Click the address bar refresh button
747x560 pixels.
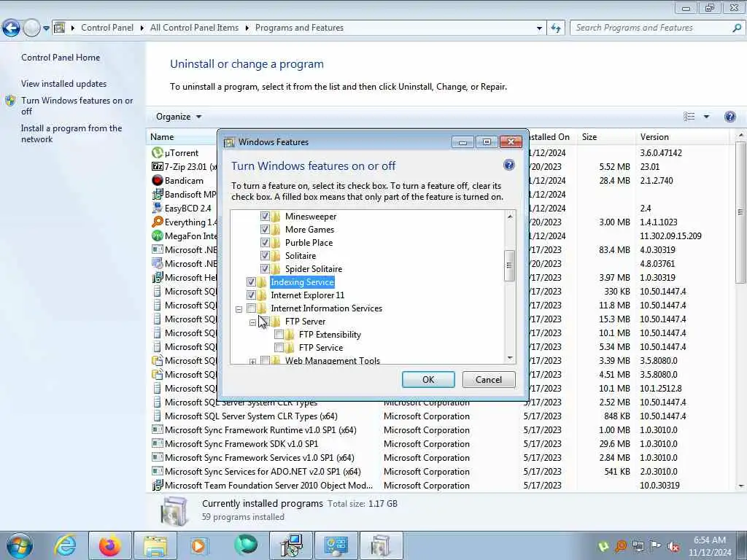point(556,28)
